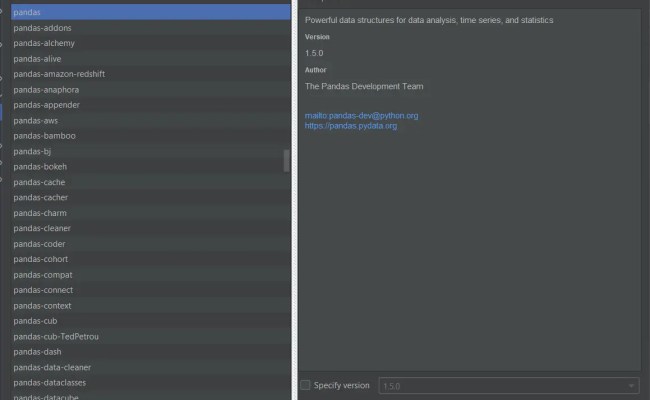
Task: Select pandas-context package
Action: [150, 305]
